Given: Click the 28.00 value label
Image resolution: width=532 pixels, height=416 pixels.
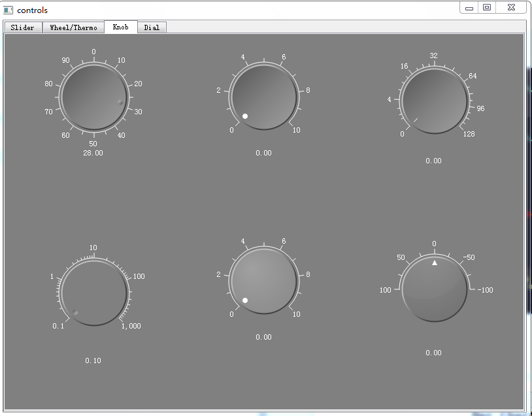Looking at the screenshot, I should (x=93, y=153).
